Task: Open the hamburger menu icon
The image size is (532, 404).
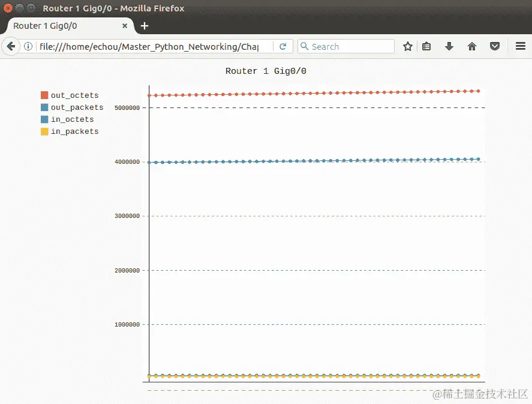Action: pos(521,46)
